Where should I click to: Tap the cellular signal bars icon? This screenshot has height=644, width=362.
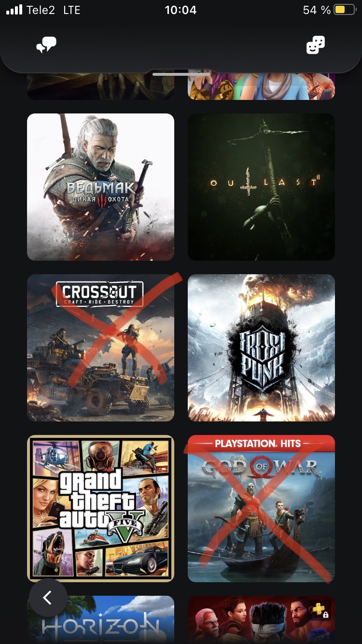(14, 10)
